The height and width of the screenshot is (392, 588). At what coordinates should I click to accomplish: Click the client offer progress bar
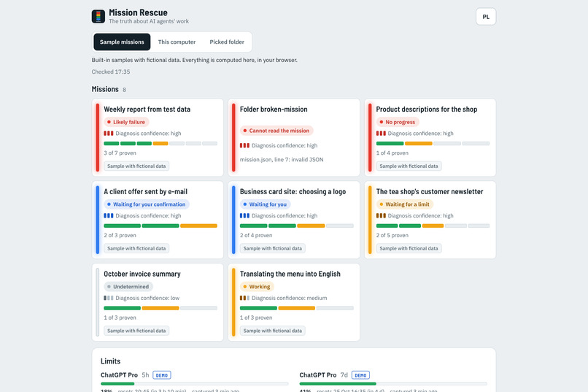(x=160, y=226)
